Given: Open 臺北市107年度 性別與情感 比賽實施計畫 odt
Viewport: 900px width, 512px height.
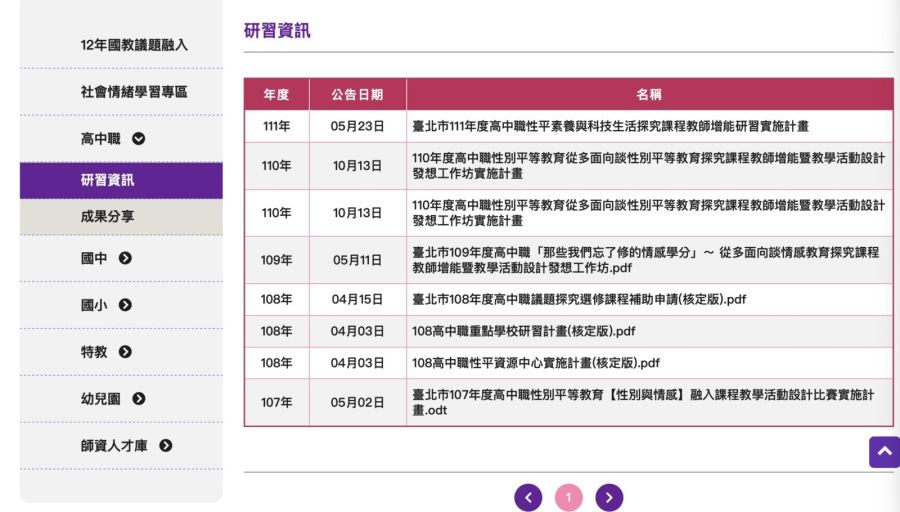Looking at the screenshot, I should click(643, 402).
